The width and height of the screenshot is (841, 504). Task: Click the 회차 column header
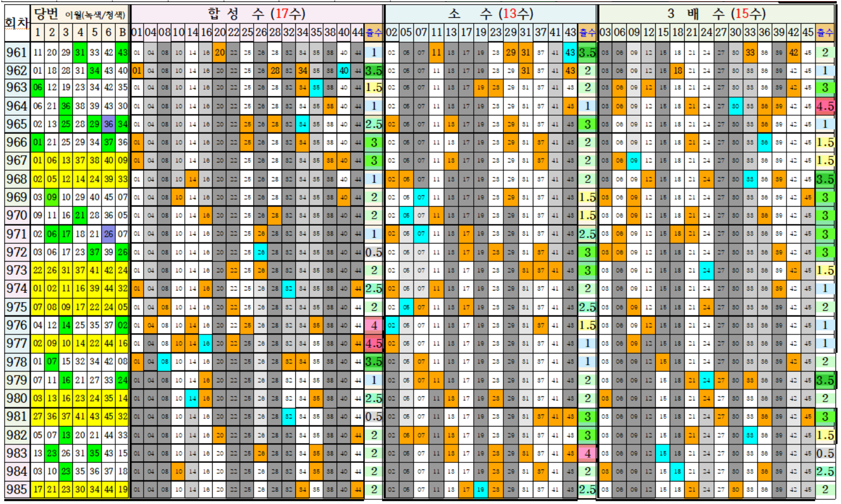point(17,23)
